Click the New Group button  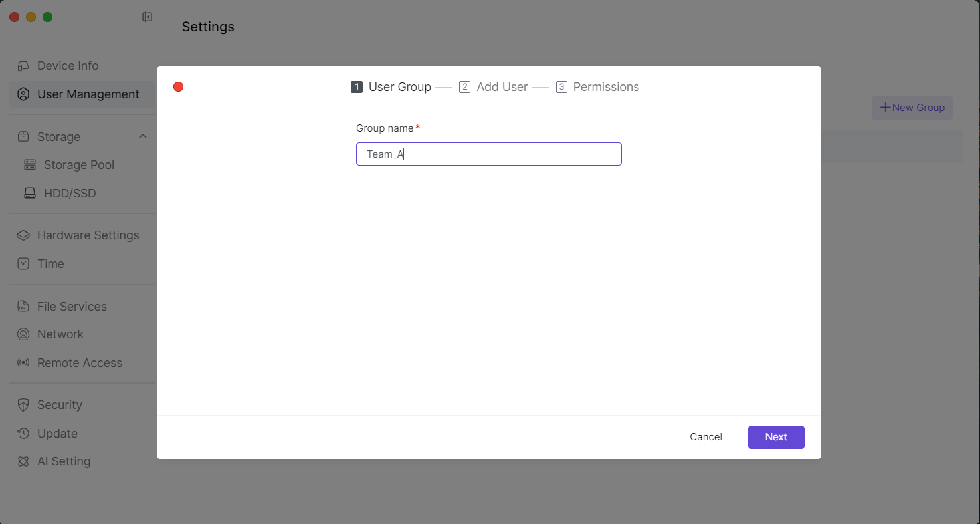pos(912,108)
